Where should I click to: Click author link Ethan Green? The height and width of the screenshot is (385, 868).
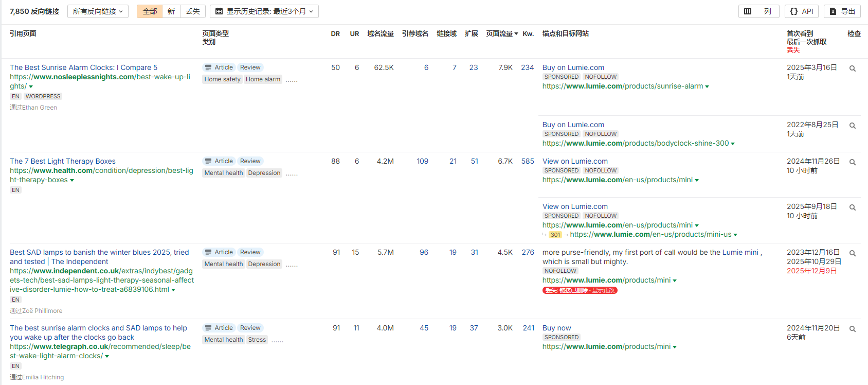pyautogui.click(x=40, y=108)
